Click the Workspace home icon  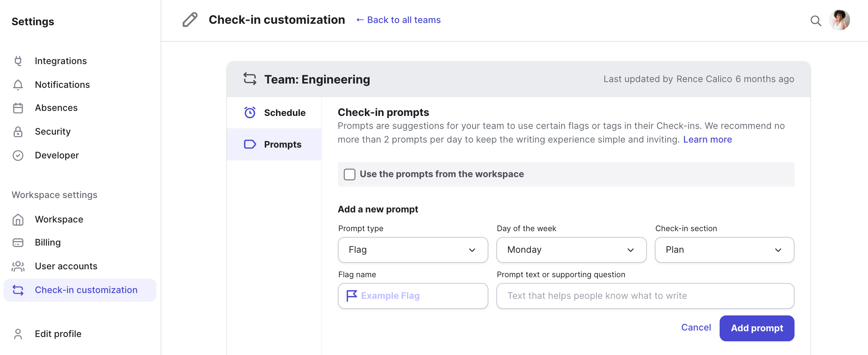(x=18, y=220)
